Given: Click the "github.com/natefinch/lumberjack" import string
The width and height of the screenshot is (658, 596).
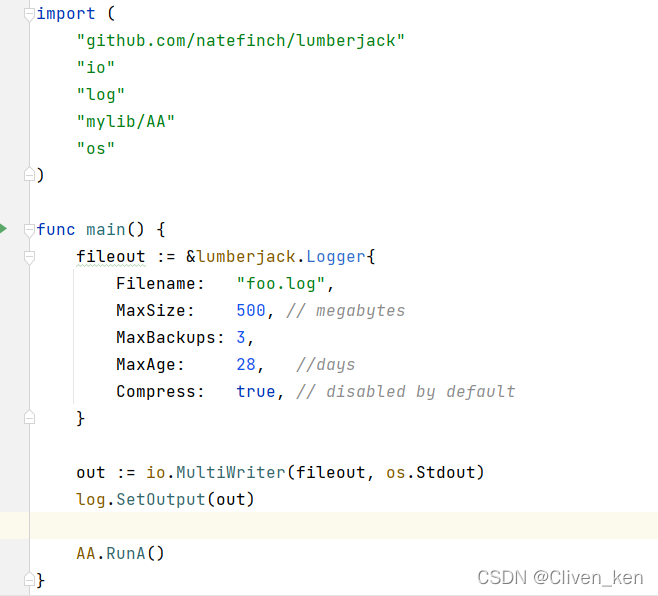Looking at the screenshot, I should pos(241,41).
